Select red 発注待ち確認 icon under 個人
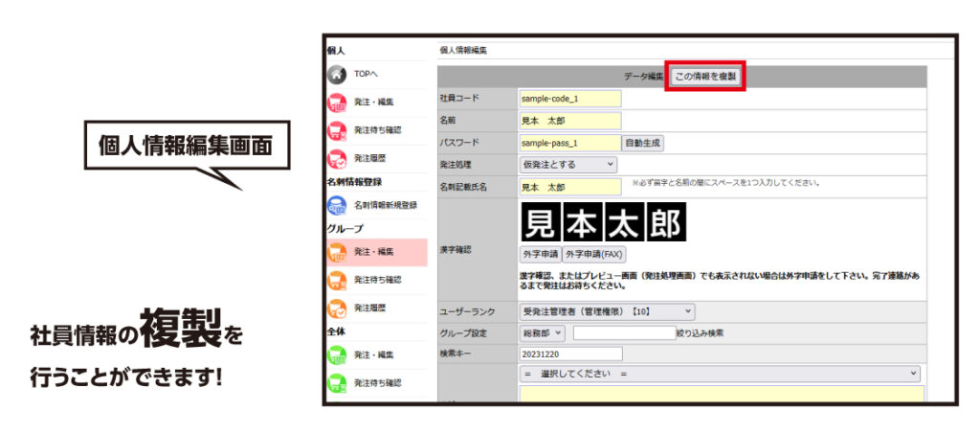Screen dimensions: 980x434 click(337, 129)
